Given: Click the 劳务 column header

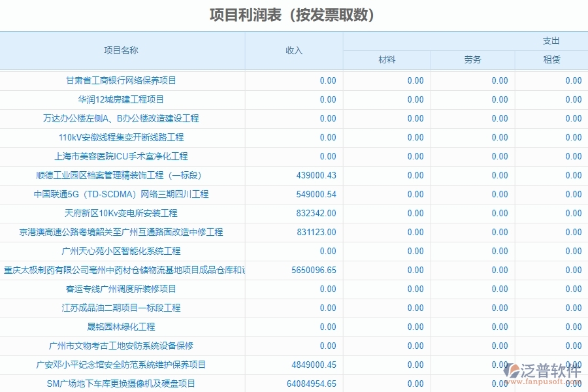Looking at the screenshot, I should pyautogui.click(x=473, y=59).
